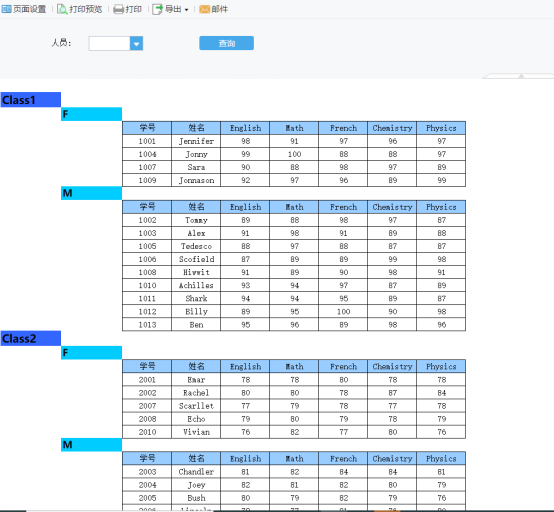Click the name cell Tedesco
The height and width of the screenshot is (512, 554).
pos(196,246)
